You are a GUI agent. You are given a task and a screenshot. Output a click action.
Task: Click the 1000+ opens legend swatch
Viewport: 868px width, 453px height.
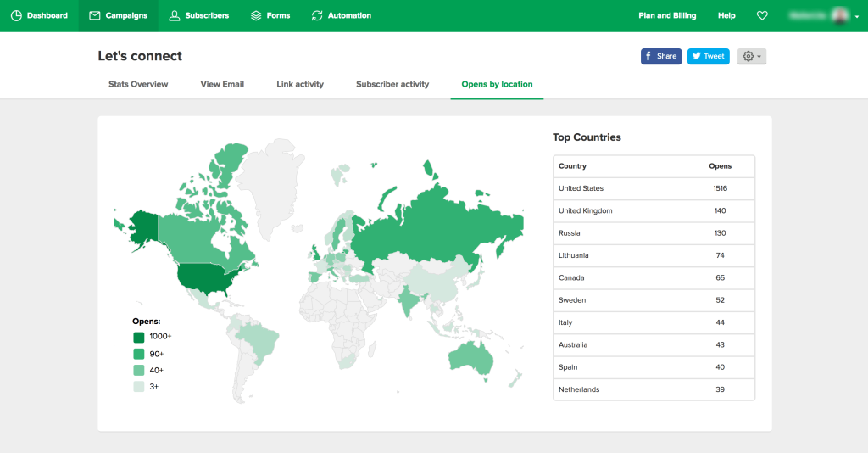[139, 337]
